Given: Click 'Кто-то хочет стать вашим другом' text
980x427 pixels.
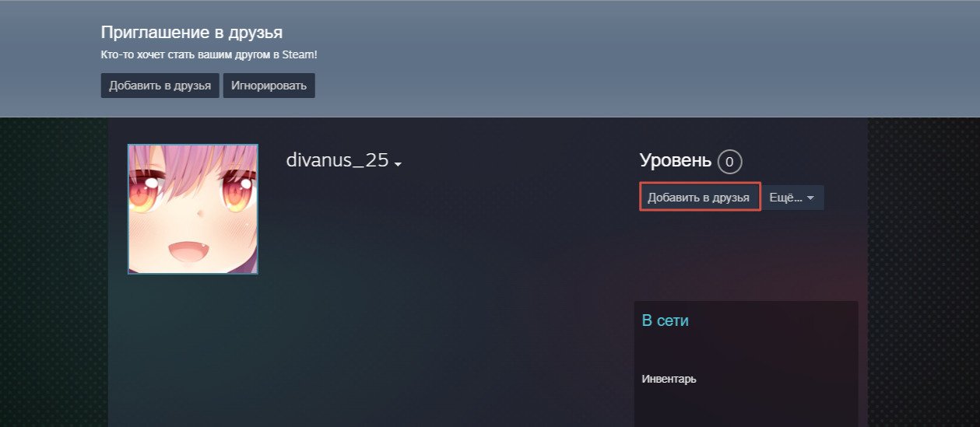Looking at the screenshot, I should (209, 55).
